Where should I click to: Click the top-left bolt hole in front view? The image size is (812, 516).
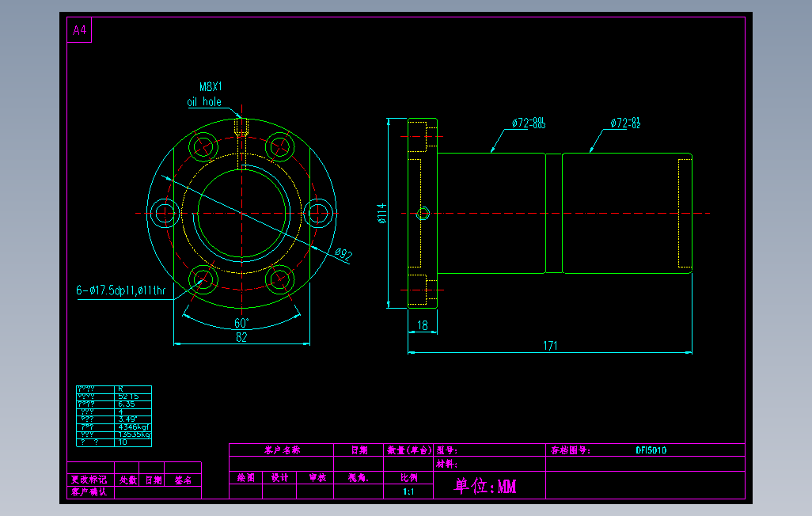point(203,146)
